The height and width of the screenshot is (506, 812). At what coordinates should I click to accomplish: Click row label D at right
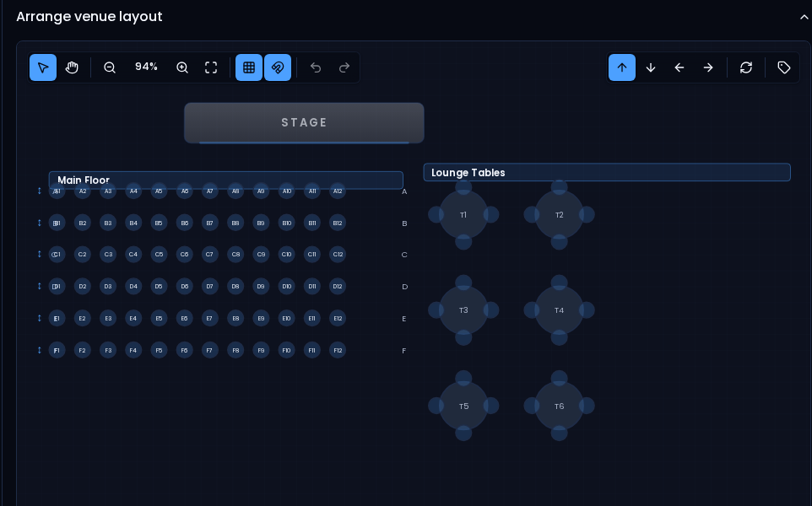(x=404, y=287)
